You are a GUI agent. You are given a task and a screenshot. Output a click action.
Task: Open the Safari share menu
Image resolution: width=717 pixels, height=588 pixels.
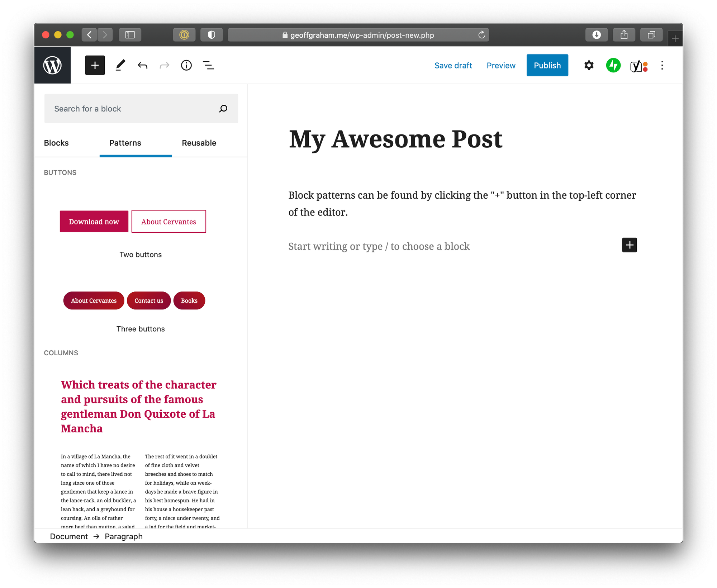point(624,35)
